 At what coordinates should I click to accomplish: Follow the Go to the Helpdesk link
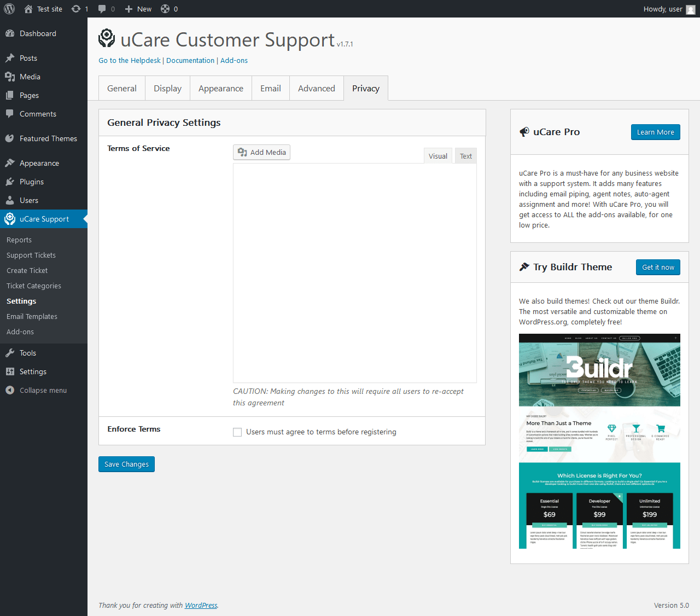point(130,60)
